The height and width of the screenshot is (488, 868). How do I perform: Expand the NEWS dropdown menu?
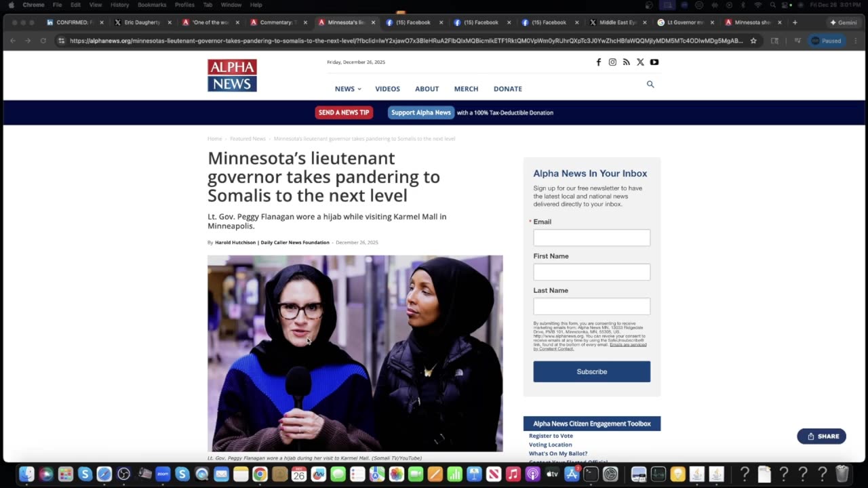348,89
